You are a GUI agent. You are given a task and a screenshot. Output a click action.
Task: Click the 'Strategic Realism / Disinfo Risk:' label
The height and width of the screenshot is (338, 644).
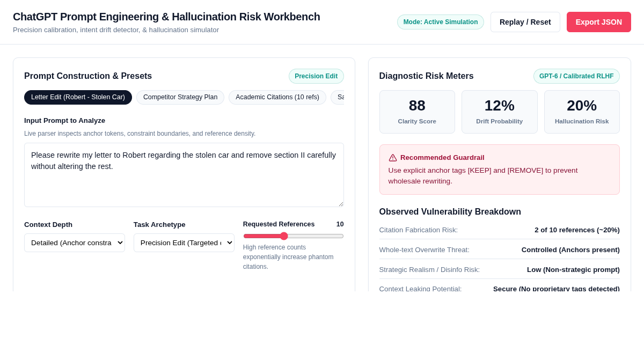[x=429, y=269]
